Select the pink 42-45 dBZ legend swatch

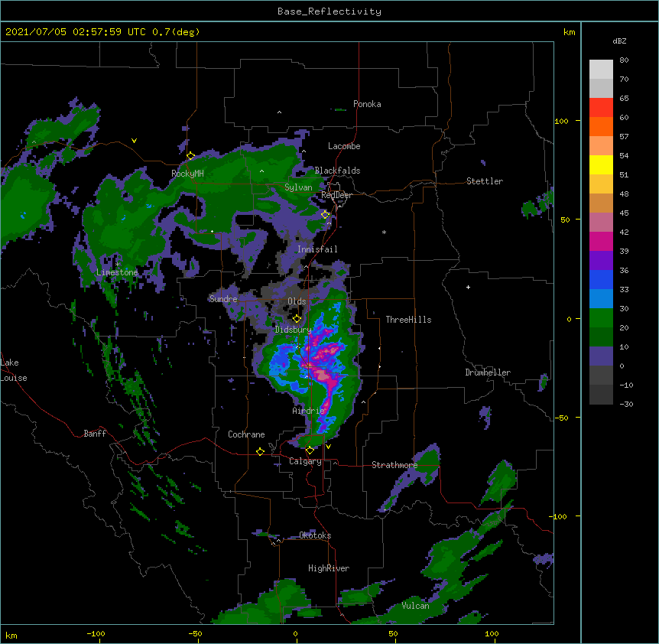point(601,223)
